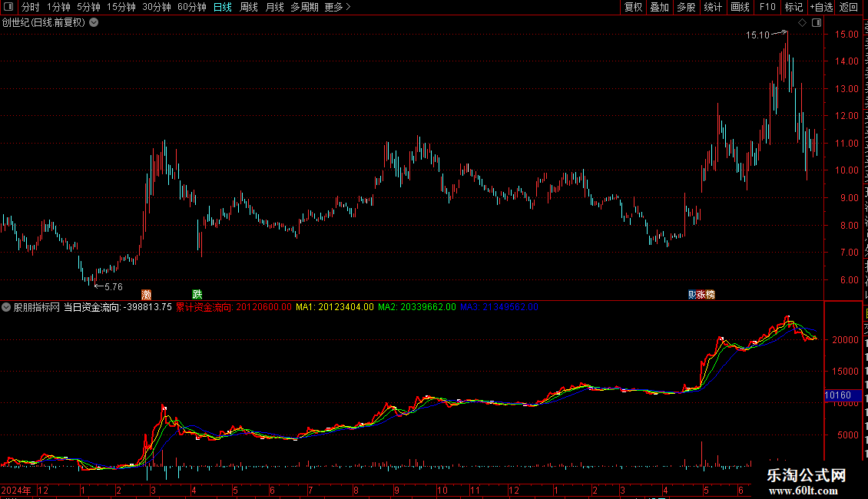Screen dimensions: 868x499
Task: Open 多股 multi-stock view
Action: tap(686, 7)
